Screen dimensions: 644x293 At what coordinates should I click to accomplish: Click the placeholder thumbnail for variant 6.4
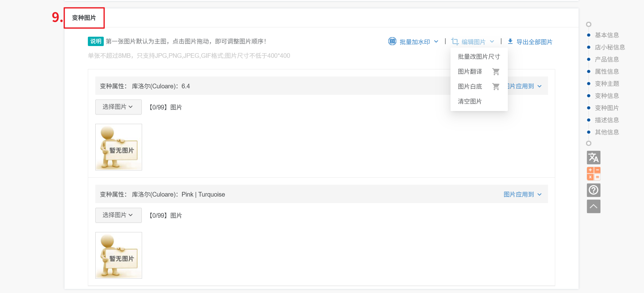pyautogui.click(x=119, y=147)
